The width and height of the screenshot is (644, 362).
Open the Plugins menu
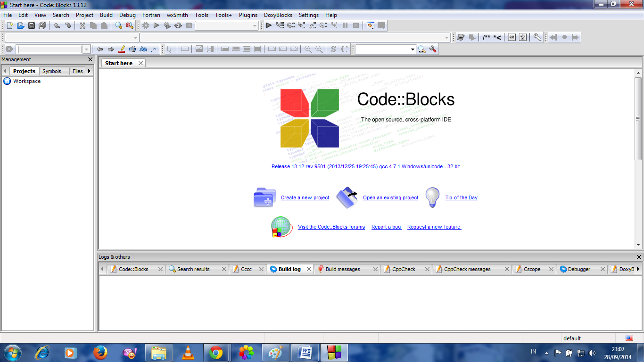(248, 15)
